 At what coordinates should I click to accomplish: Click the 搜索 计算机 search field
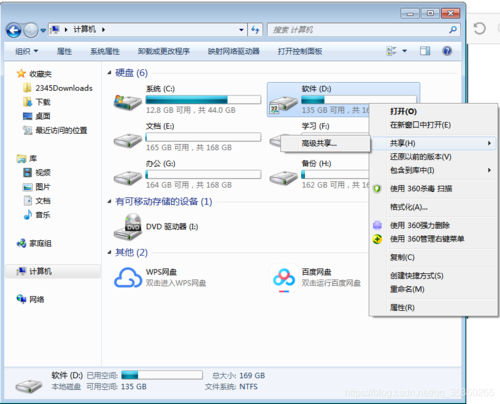tap(358, 30)
